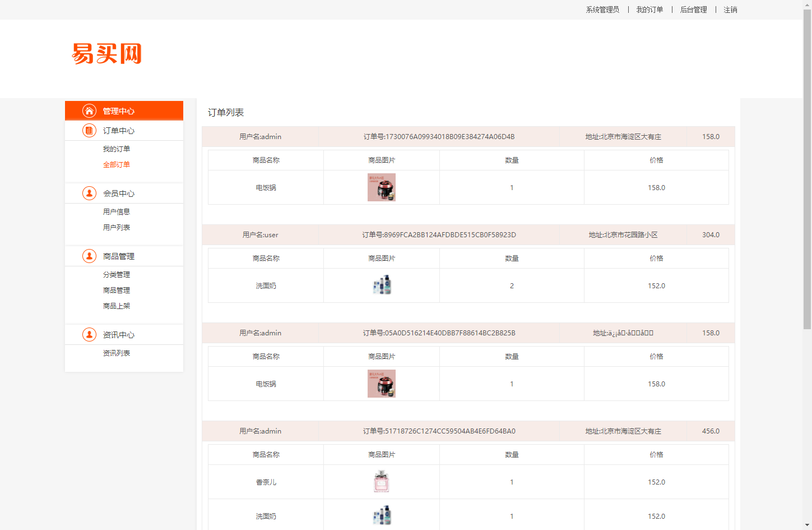Select 商品上架 in the sidebar
812x530 pixels.
pyautogui.click(x=117, y=306)
